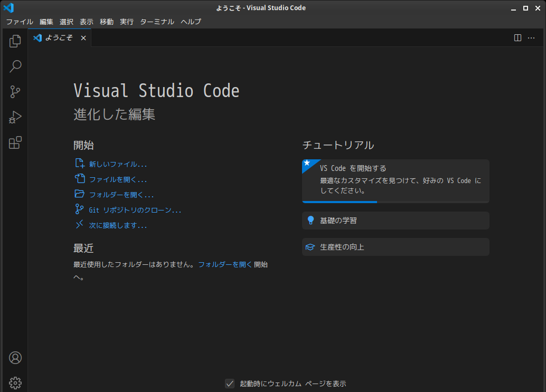Open the 基礎の学習 walkthrough
The image size is (546, 392).
396,221
